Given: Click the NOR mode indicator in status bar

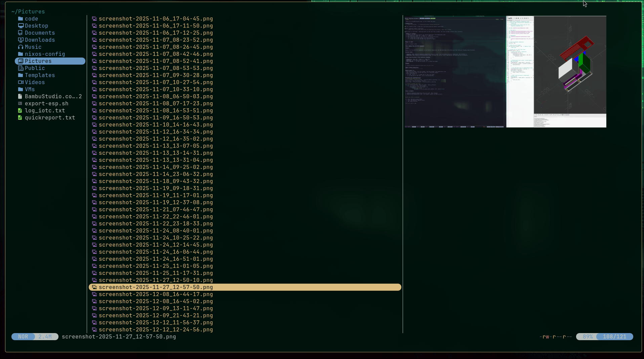Looking at the screenshot, I should click(23, 336).
